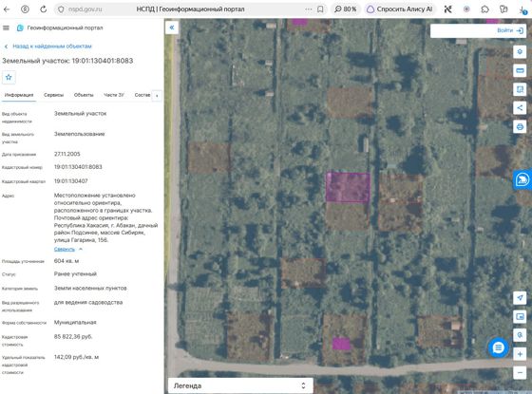
Task: Zoom in with the plus button
Action: (x=520, y=354)
